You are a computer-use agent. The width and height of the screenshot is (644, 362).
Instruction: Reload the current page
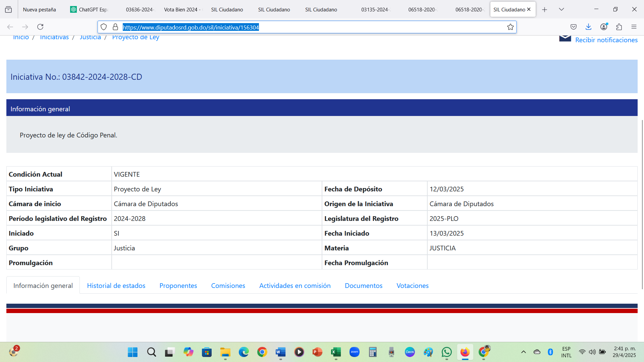point(40,27)
